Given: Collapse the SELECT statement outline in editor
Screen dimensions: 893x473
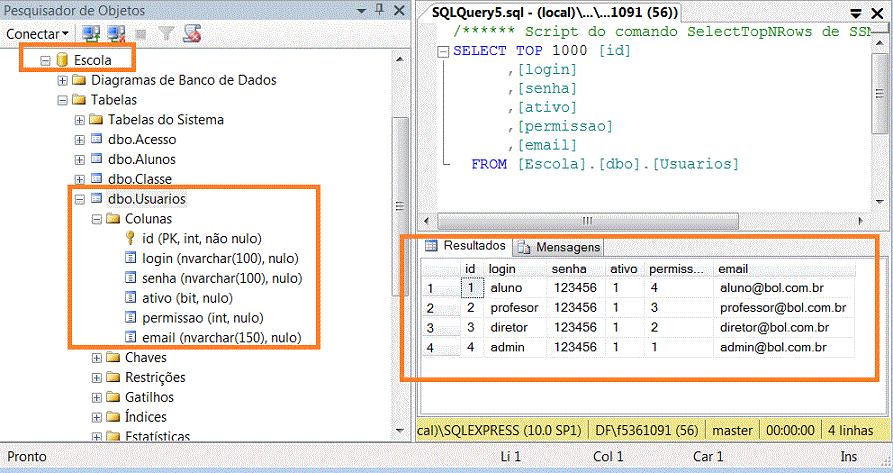Looking at the screenshot, I should pos(443,52).
